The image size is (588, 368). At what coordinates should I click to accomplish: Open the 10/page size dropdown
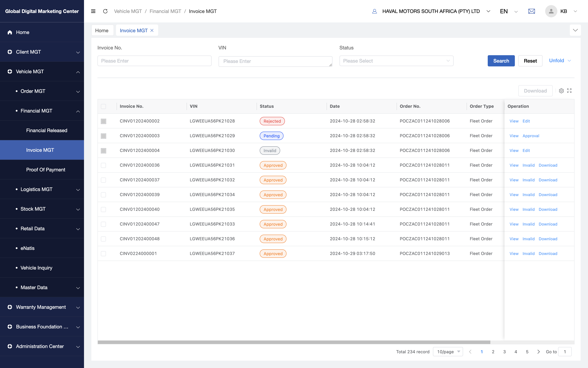click(x=448, y=352)
